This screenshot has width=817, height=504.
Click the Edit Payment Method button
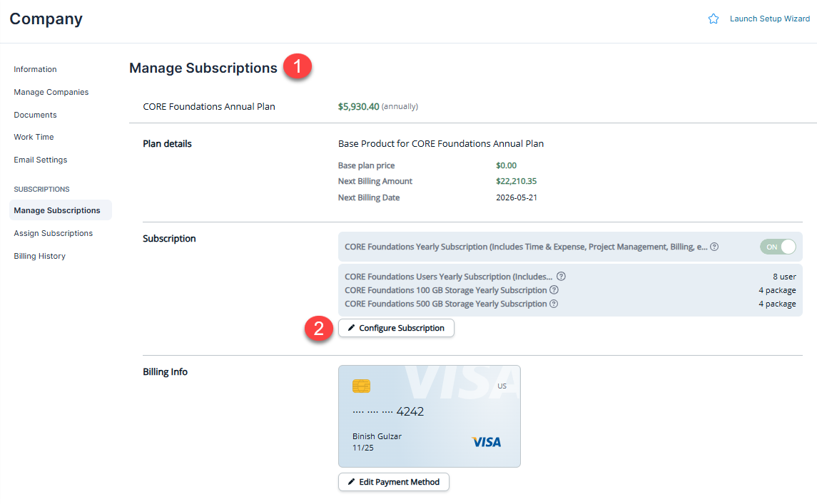pos(393,482)
